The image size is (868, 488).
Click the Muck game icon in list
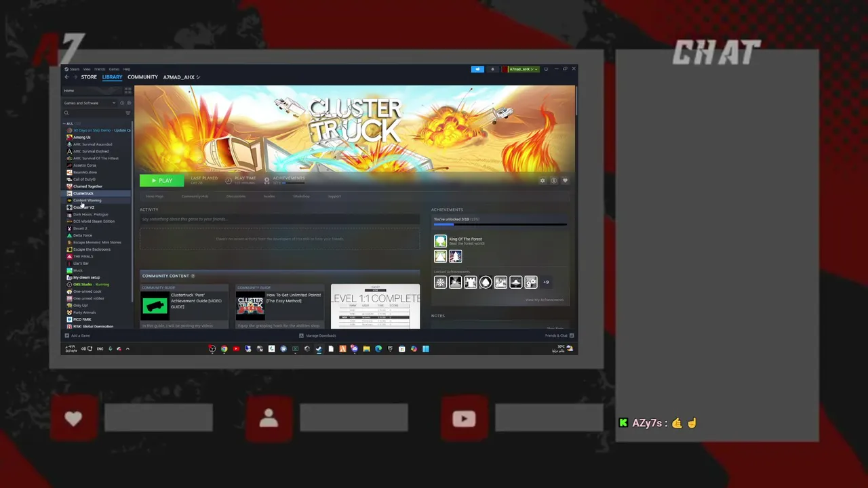[x=69, y=270]
